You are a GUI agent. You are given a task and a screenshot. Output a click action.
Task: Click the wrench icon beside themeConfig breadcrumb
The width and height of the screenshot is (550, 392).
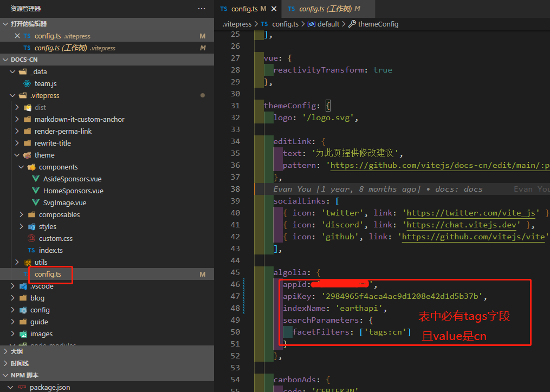pyautogui.click(x=352, y=24)
